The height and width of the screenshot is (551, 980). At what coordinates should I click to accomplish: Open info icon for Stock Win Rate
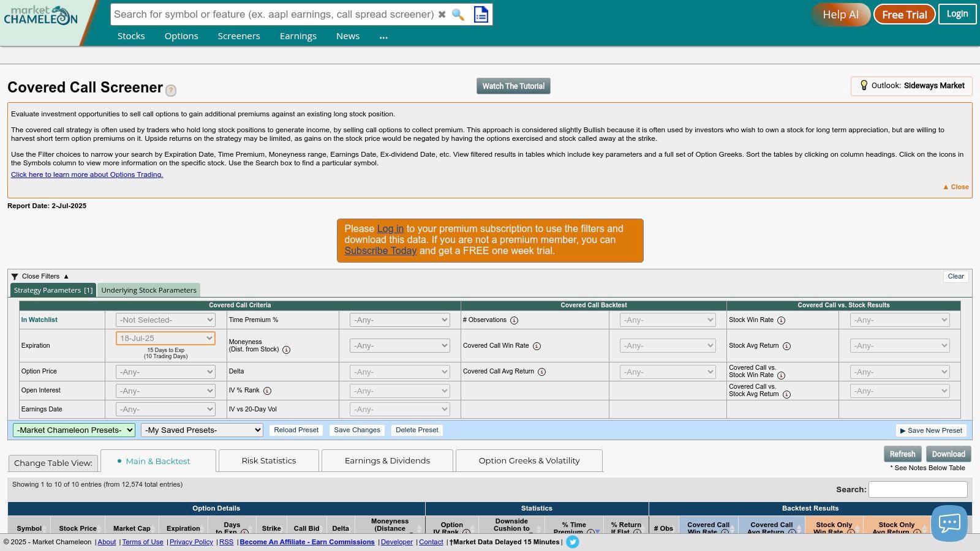781,320
